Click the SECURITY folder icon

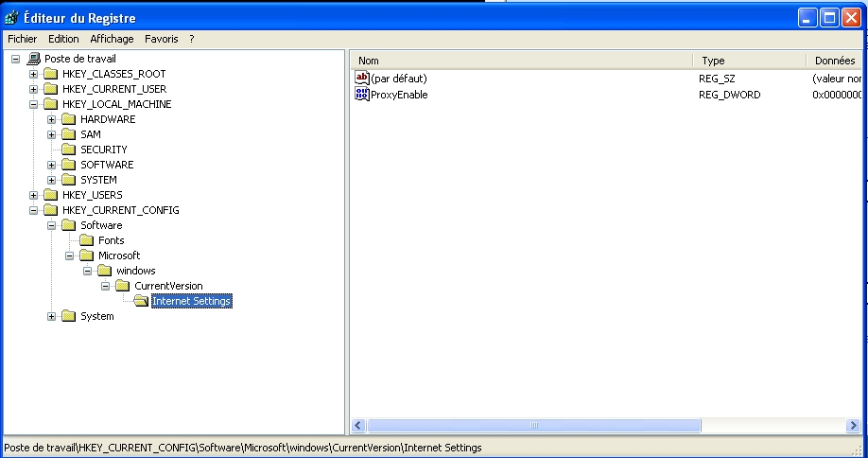coord(69,150)
